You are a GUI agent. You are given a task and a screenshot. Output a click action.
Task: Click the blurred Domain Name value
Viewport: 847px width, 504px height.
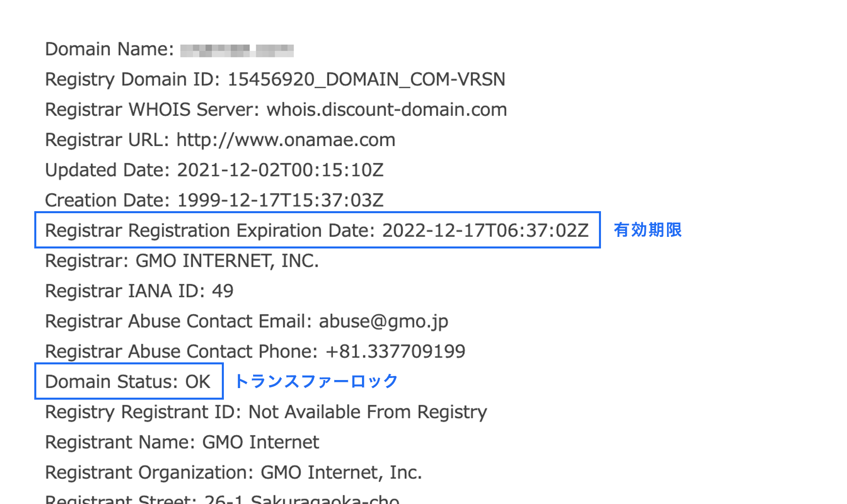point(237,50)
